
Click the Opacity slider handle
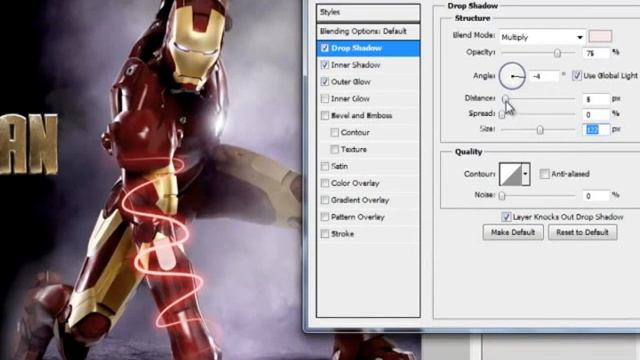[x=557, y=53]
